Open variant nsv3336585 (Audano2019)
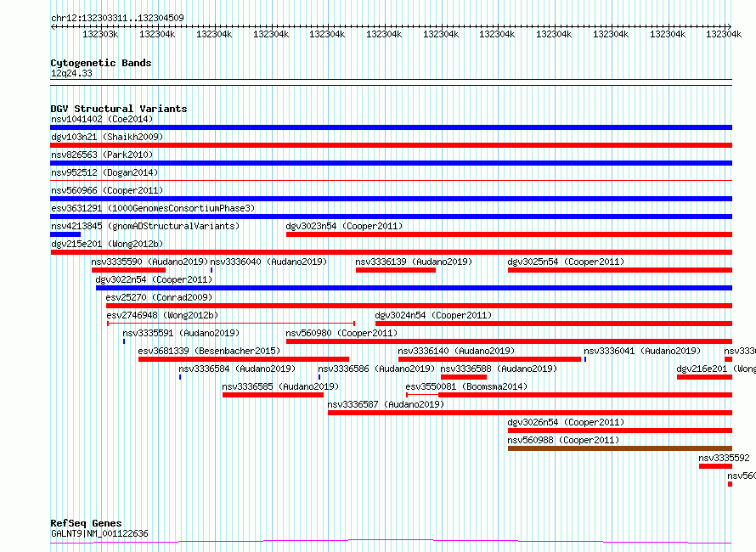756x552 pixels. 280,386
